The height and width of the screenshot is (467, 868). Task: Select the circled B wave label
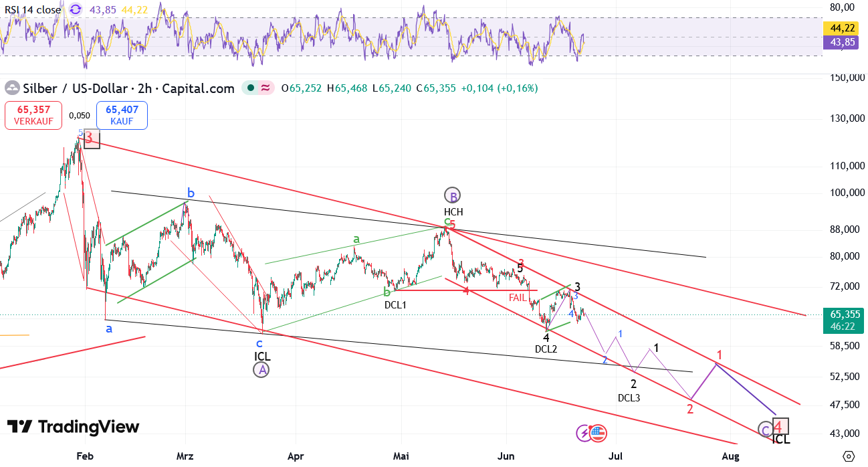point(452,196)
